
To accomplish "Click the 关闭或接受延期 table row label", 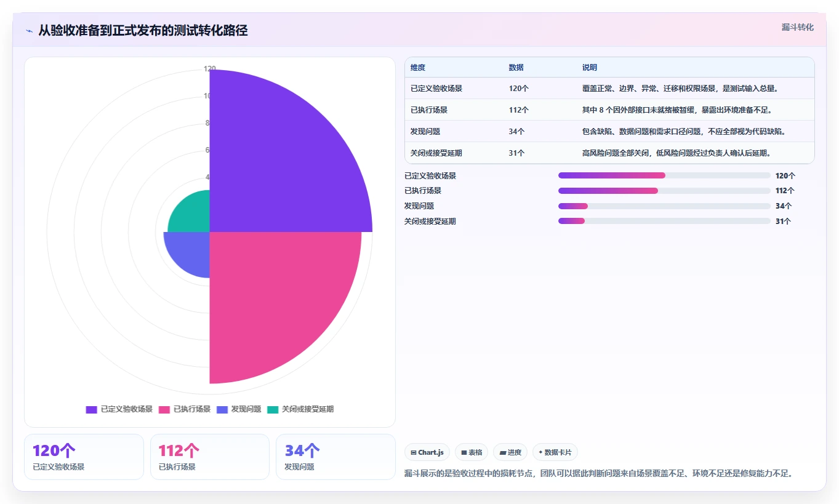I will click(x=436, y=153).
